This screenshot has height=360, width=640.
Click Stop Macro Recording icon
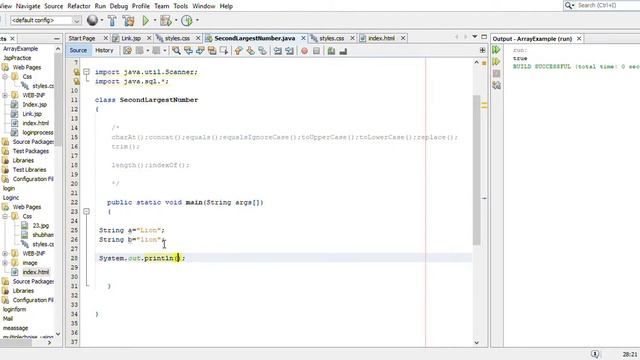click(316, 51)
